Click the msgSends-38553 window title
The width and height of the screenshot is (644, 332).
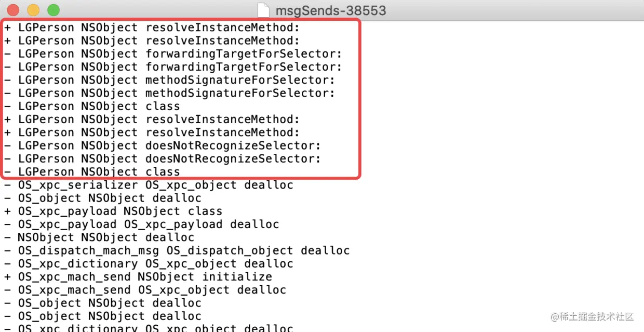tap(331, 10)
